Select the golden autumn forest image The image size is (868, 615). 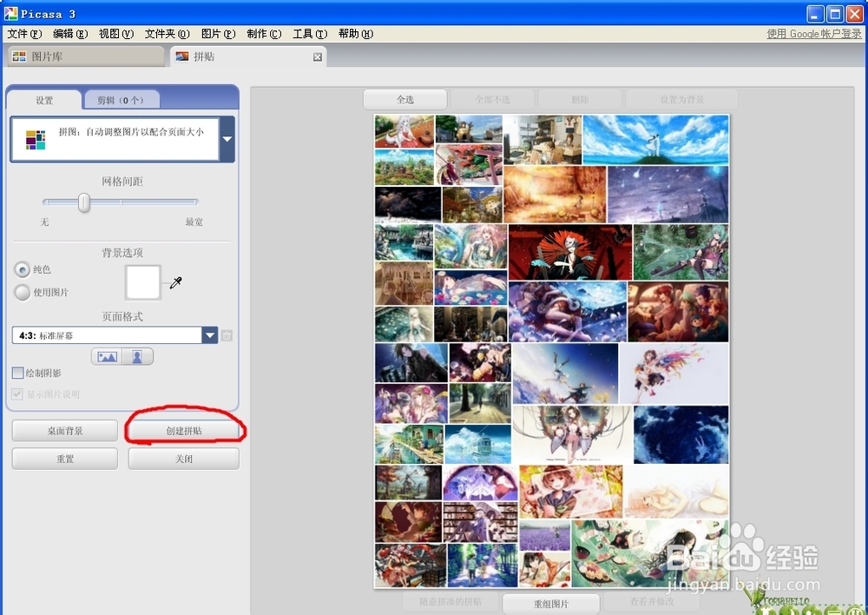555,195
